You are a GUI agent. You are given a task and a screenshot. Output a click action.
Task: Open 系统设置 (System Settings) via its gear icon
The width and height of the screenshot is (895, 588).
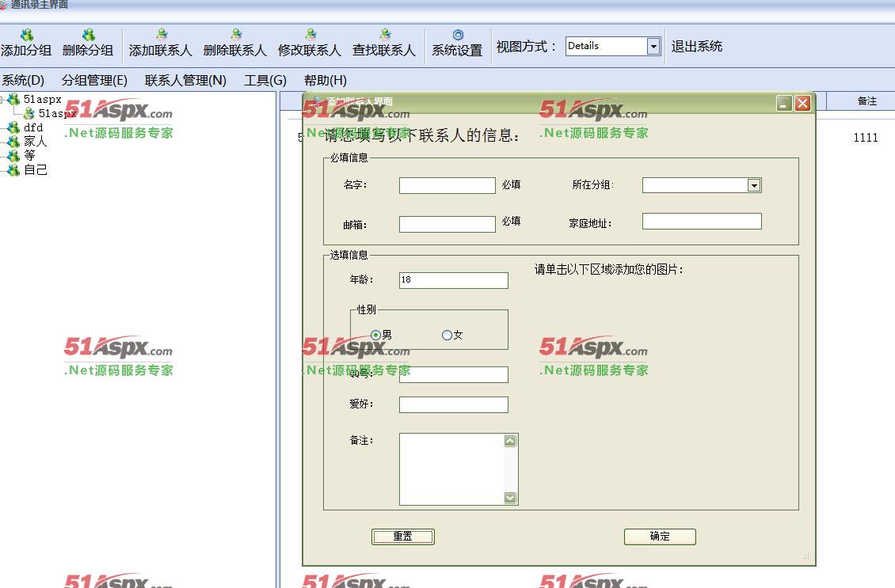coord(457,35)
